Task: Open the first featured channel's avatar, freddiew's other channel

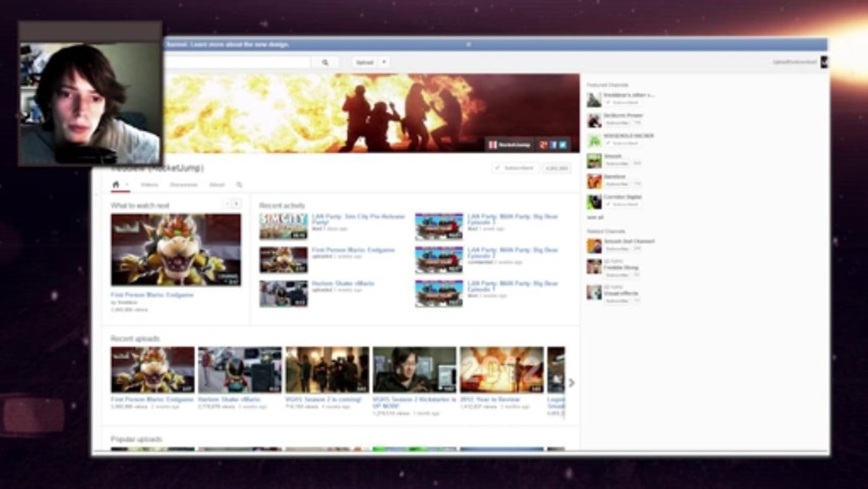Action: pos(595,99)
